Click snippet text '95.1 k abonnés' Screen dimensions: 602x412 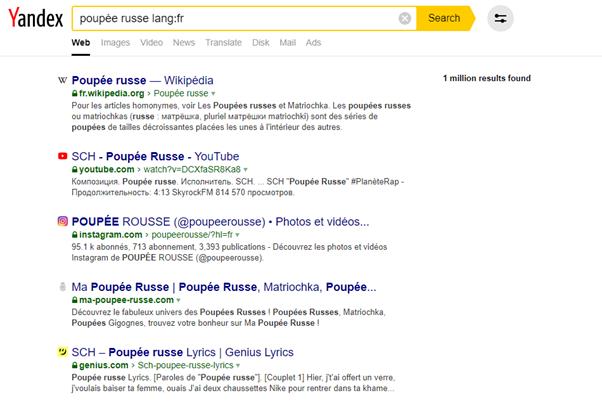coord(100,247)
